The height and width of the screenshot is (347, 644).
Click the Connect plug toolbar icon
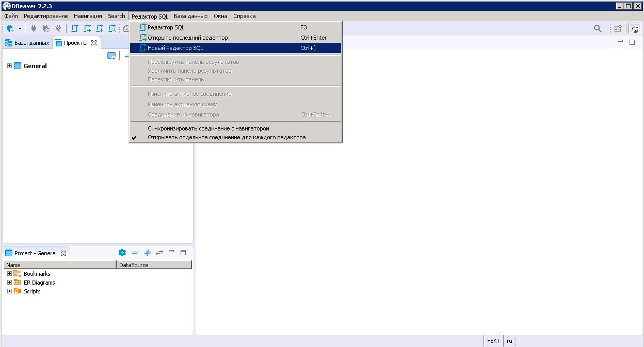34,29
